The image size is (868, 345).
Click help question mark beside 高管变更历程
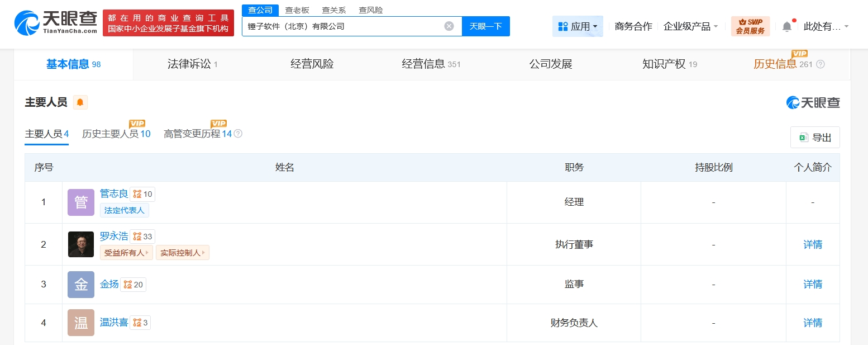pyautogui.click(x=238, y=134)
